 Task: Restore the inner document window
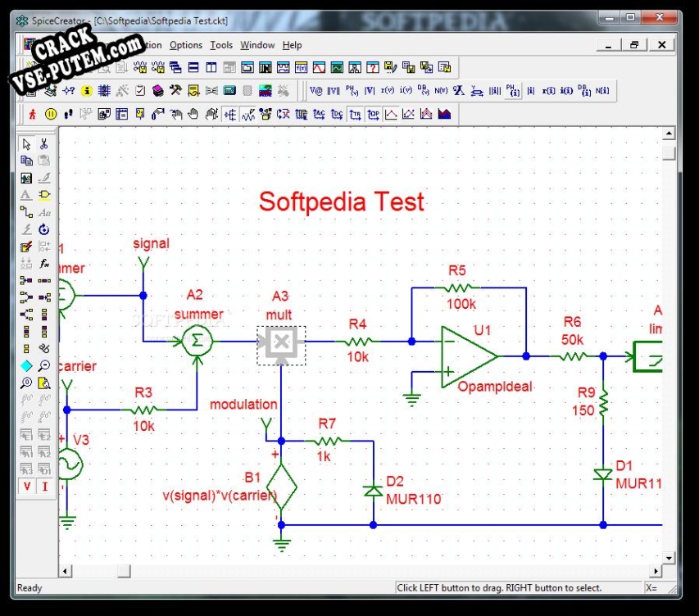tap(634, 44)
